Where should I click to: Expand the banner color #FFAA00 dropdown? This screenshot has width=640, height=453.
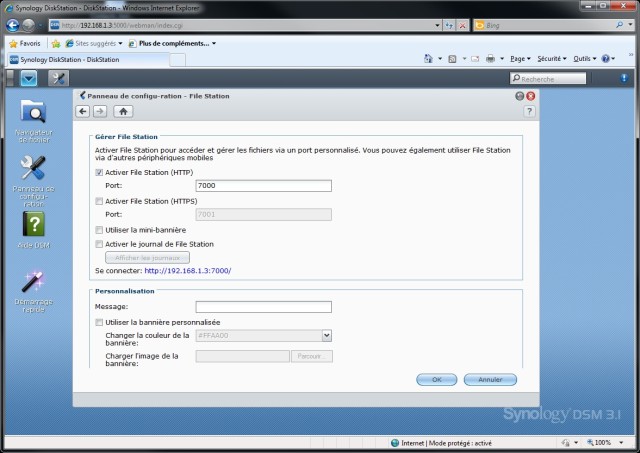tap(327, 335)
